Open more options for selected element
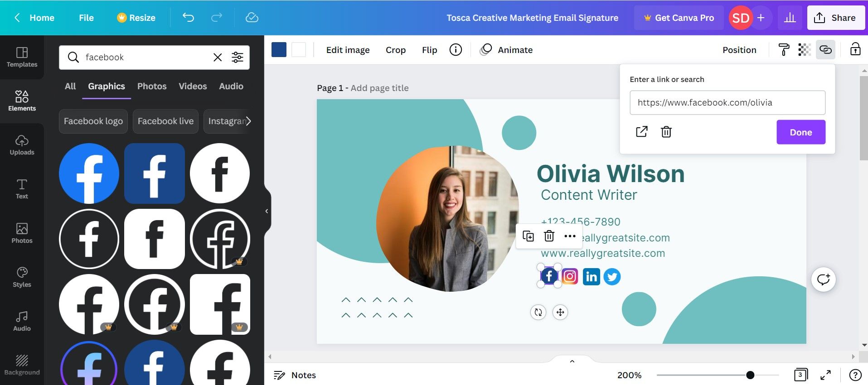 pos(570,236)
